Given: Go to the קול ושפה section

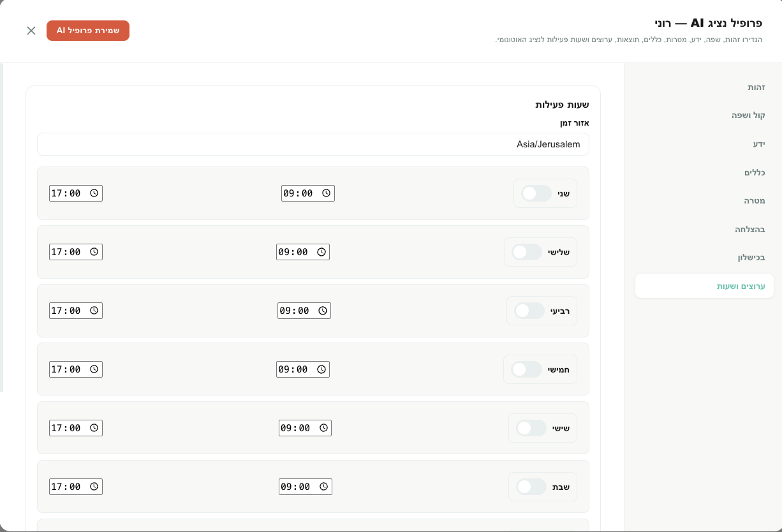Looking at the screenshot, I should [x=704, y=115].
